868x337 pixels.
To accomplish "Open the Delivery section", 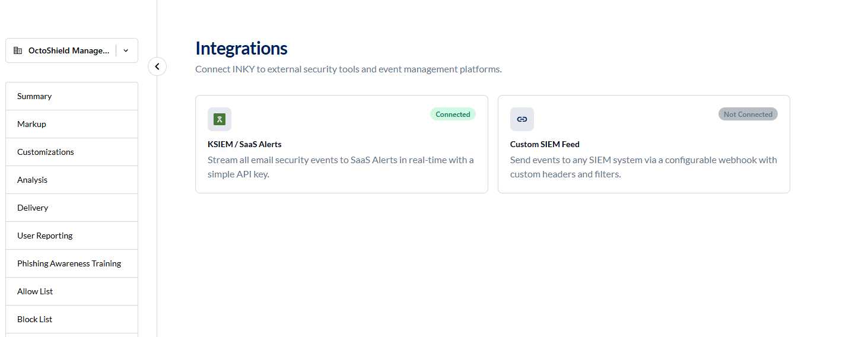I will 72,208.
